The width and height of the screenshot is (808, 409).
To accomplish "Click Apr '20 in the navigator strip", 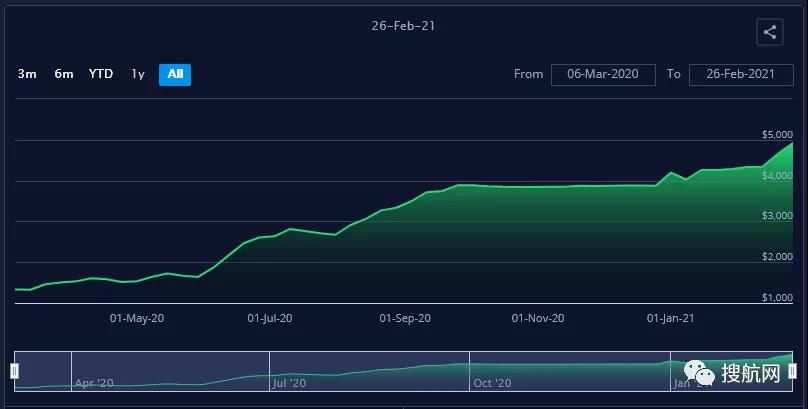I will [x=95, y=383].
